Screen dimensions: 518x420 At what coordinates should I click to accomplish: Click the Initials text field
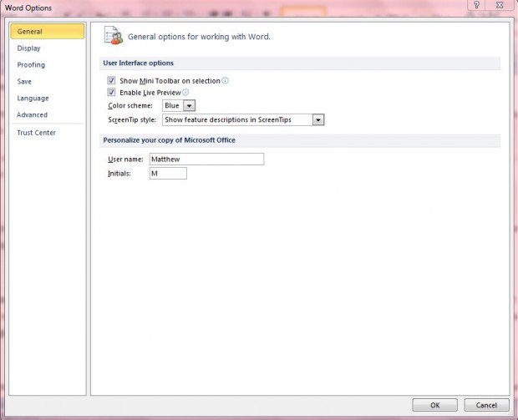(168, 174)
